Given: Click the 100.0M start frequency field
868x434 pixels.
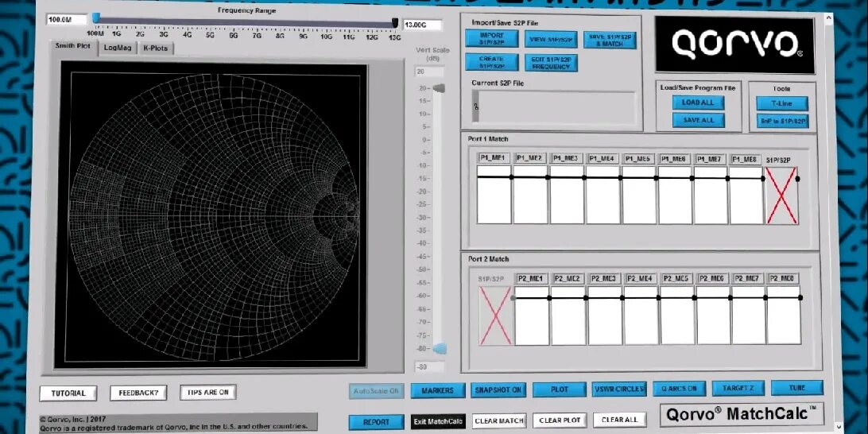Looking at the screenshot, I should tap(67, 20).
